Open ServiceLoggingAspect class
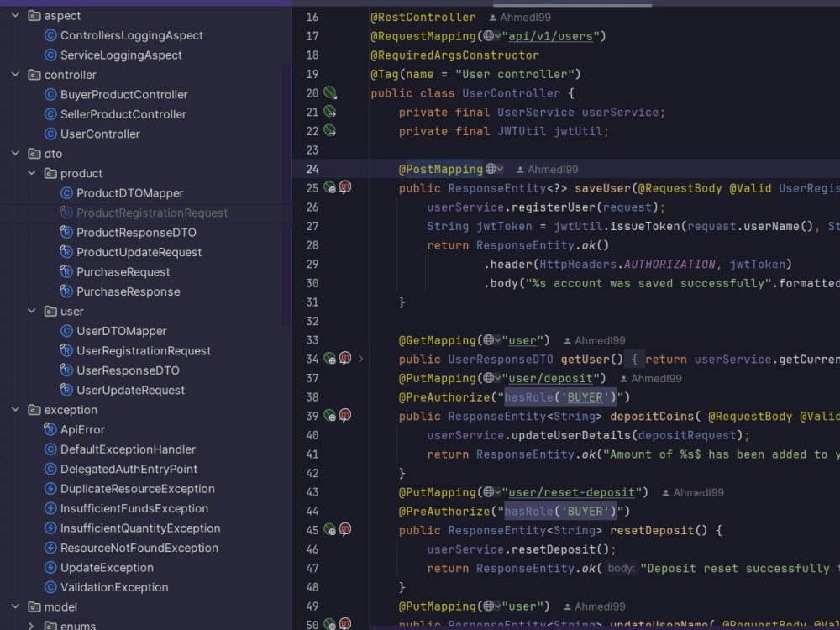The image size is (840, 630). click(x=121, y=55)
